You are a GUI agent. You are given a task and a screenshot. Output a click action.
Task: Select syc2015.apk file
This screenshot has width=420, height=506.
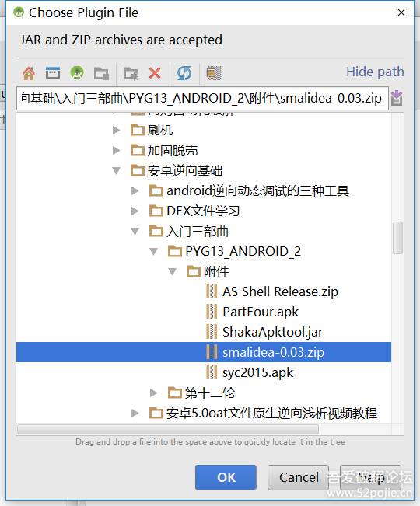pyautogui.click(x=250, y=373)
